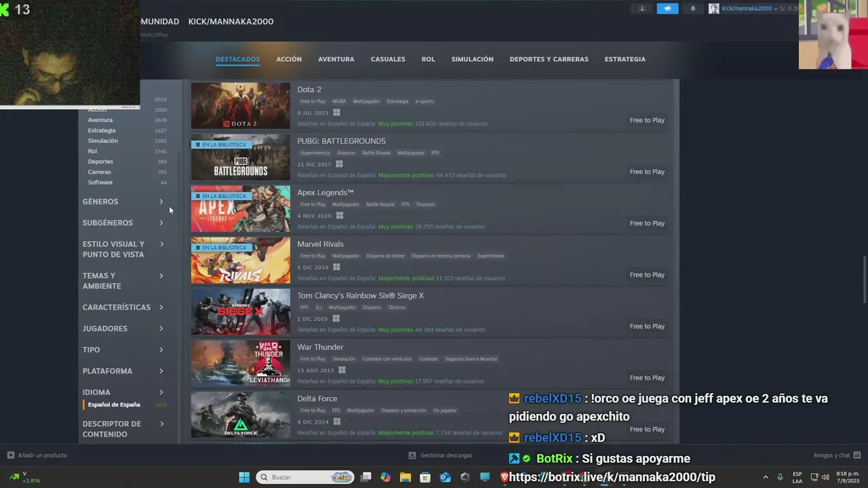
Task: Filter by the Rol tag in the sidebar
Action: pos(92,151)
